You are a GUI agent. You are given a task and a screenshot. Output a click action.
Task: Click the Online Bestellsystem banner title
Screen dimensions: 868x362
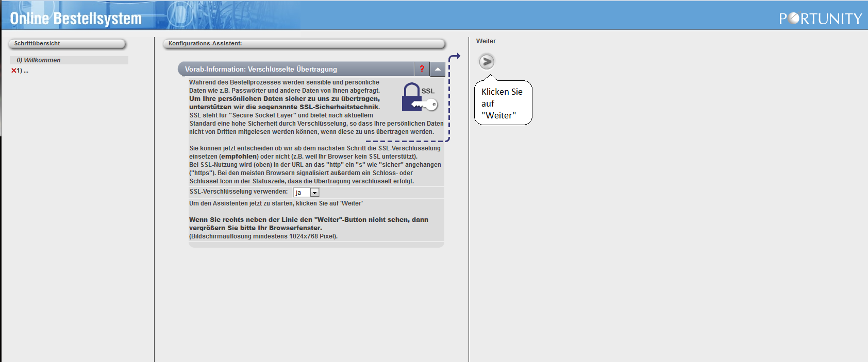tap(76, 19)
